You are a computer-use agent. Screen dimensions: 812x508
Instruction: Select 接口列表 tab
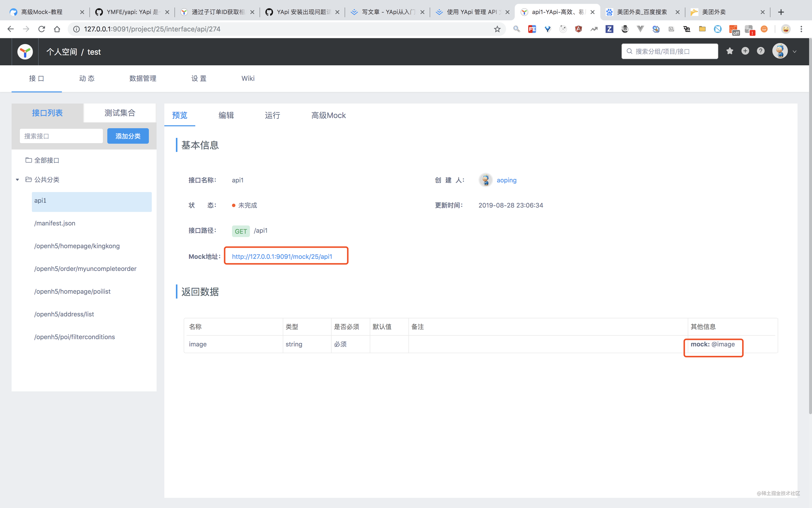tap(47, 113)
